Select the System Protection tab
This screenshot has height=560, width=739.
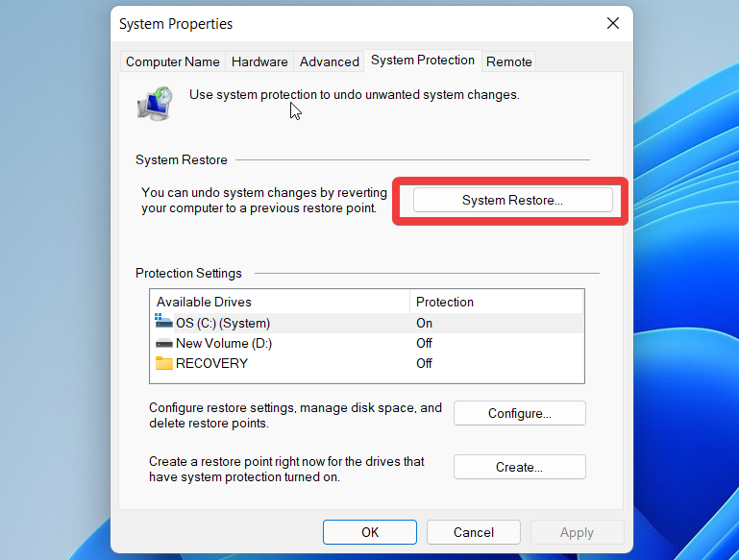click(423, 60)
